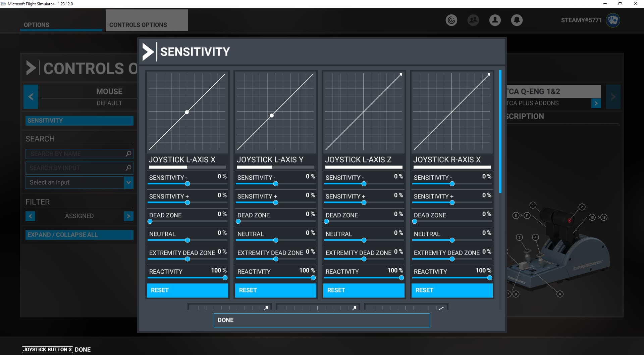The image size is (644, 355).
Task: Open the TCA Plus Addons preset arrow
Action: click(596, 103)
